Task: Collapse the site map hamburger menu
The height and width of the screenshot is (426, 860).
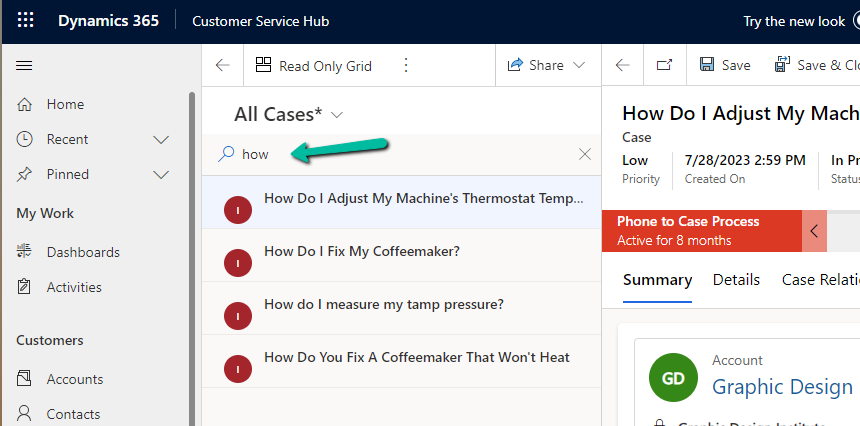Action: pyautogui.click(x=25, y=66)
